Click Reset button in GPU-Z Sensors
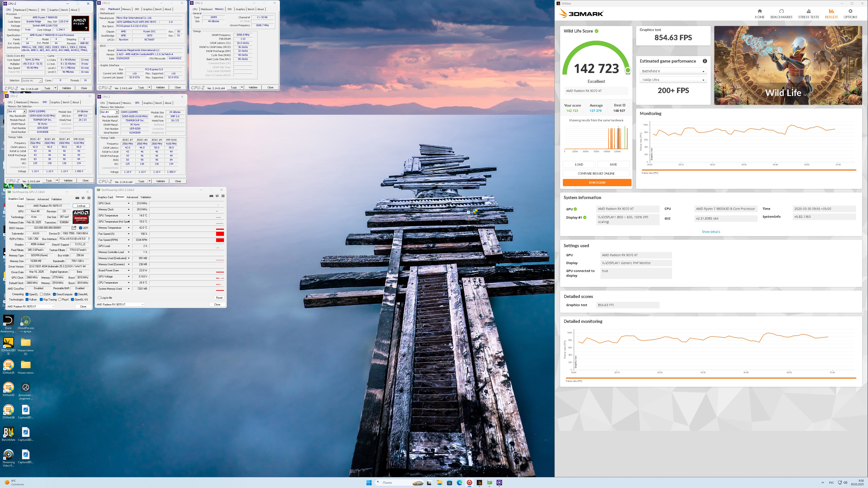The height and width of the screenshot is (488, 868). coord(219,298)
